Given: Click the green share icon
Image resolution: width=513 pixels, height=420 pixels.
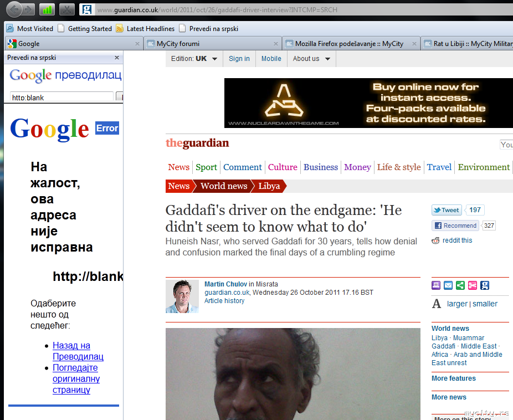Looking at the screenshot, I should (460, 285).
